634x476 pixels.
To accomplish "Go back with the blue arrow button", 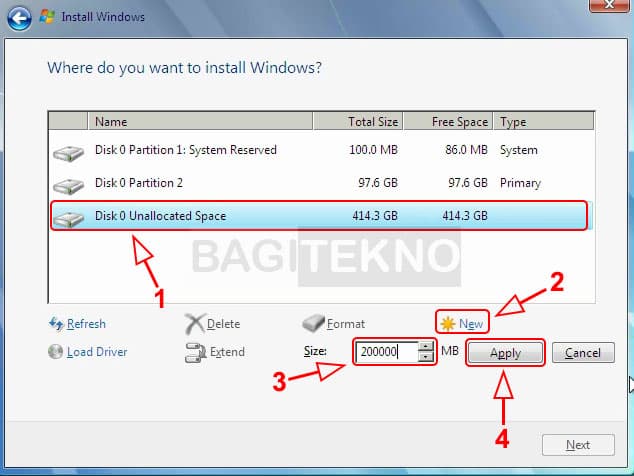I will tap(19, 18).
